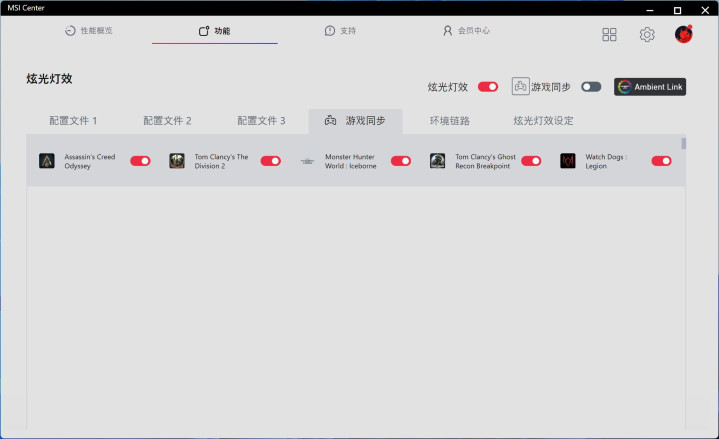Enable the 游戏同步 toggle switch
The width and height of the screenshot is (719, 439).
591,87
